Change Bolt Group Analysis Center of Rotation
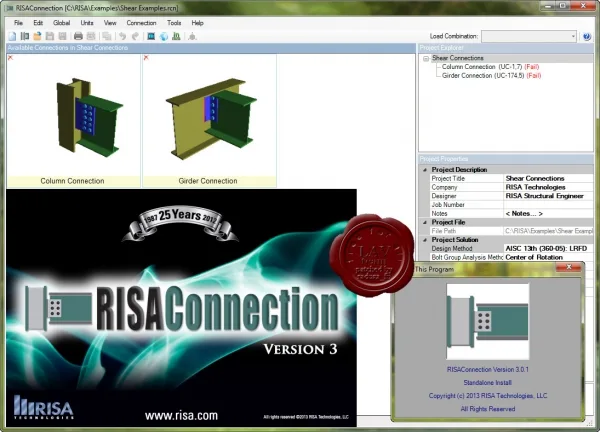Image resolution: width=600 pixels, height=432 pixels. tap(548, 257)
